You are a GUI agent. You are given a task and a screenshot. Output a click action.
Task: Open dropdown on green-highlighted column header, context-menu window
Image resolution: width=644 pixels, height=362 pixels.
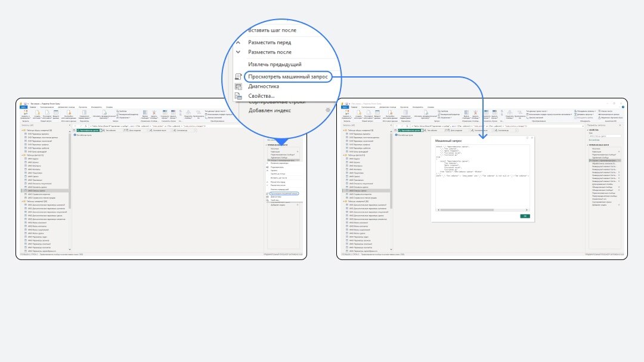101,130
